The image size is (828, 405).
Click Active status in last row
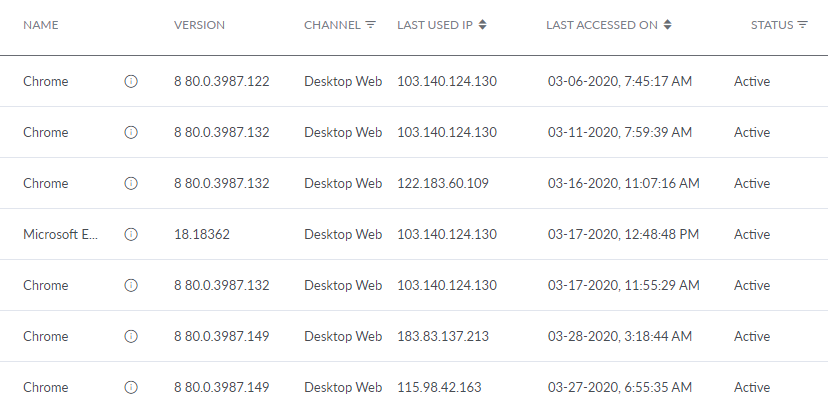(x=752, y=387)
